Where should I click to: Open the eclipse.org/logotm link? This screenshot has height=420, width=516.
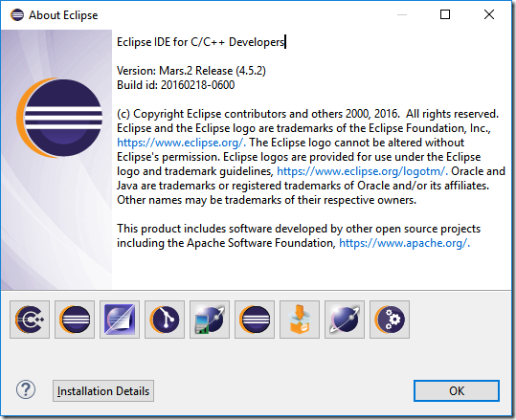pos(362,171)
